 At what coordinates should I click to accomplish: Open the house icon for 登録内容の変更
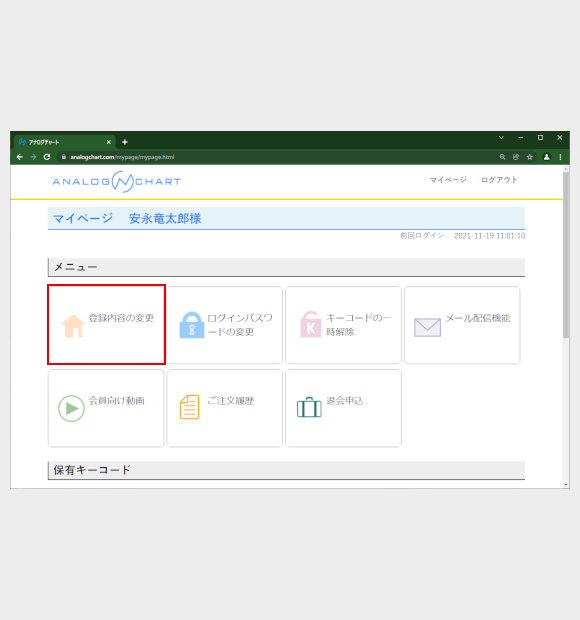(x=73, y=326)
